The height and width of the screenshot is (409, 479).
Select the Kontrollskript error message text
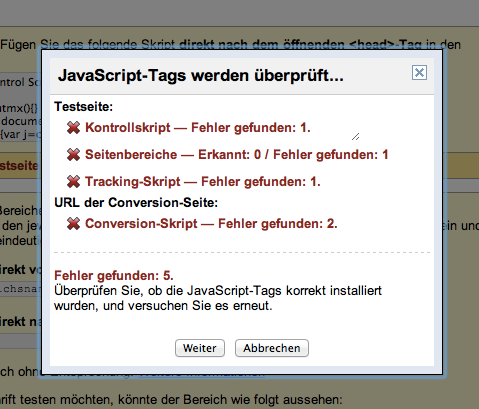(198, 128)
